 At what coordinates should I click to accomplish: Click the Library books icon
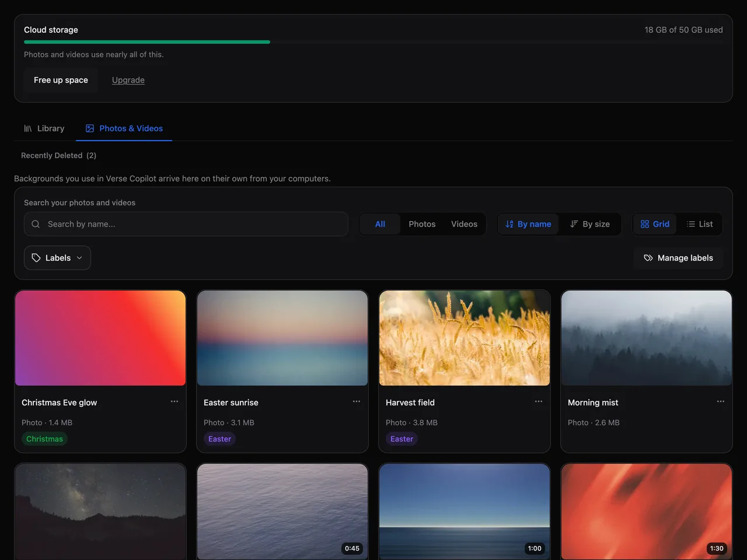(28, 128)
